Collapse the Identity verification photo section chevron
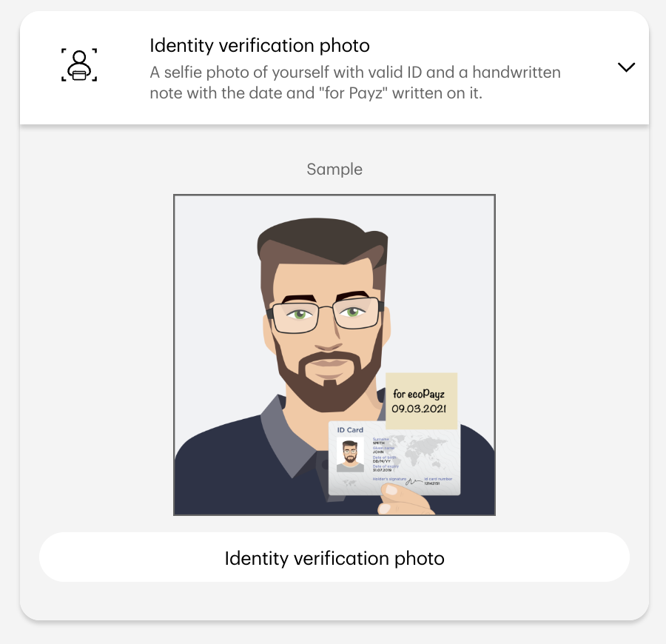666x644 pixels. point(626,67)
